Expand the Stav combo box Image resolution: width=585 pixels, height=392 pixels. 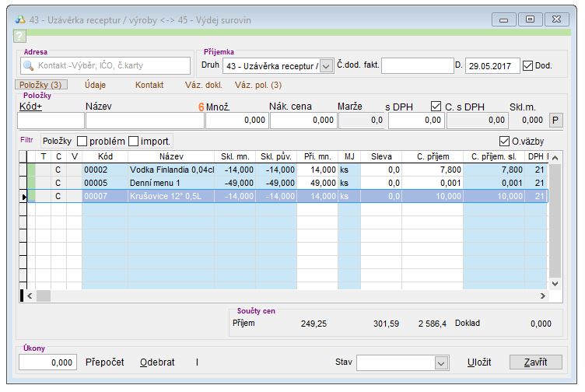tap(441, 362)
